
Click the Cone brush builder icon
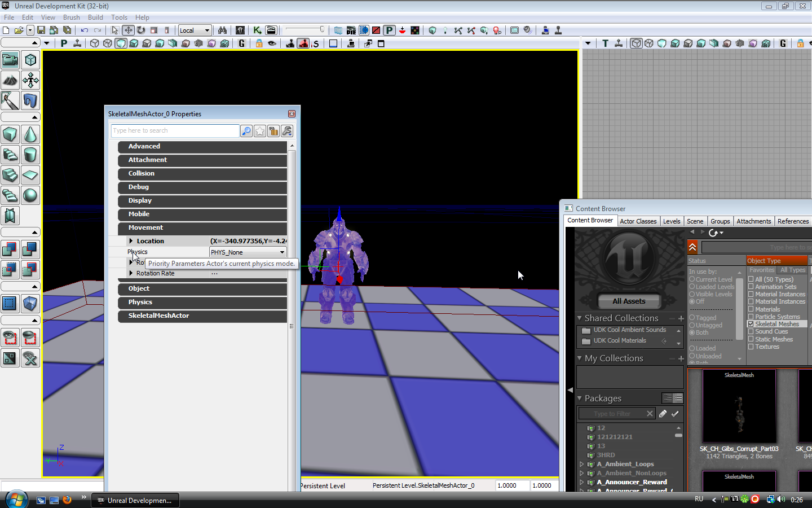(30, 134)
